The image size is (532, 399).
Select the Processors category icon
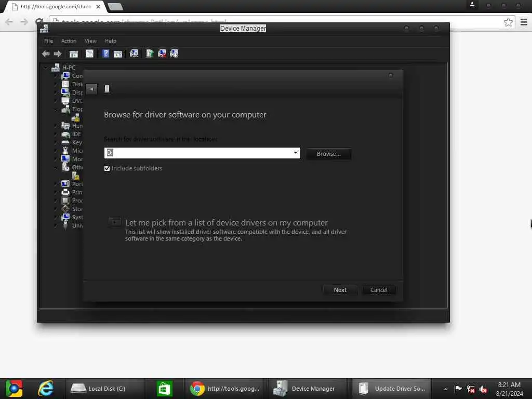(x=65, y=201)
